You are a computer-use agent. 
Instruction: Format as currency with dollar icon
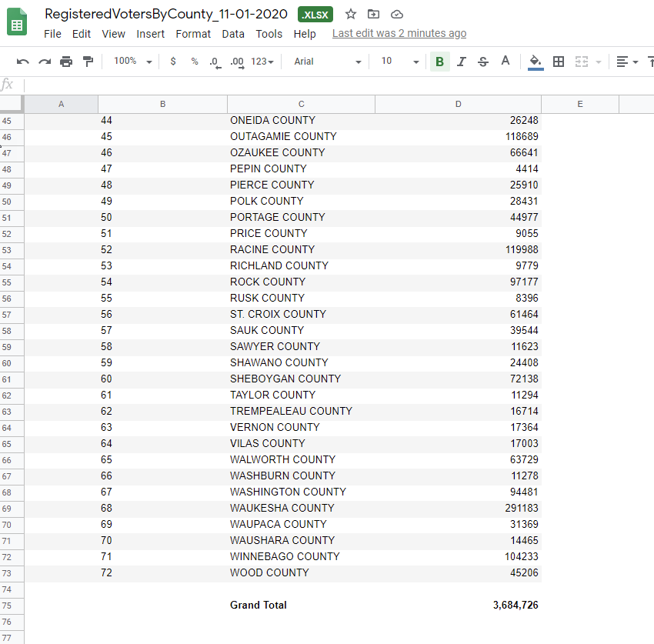point(173,62)
